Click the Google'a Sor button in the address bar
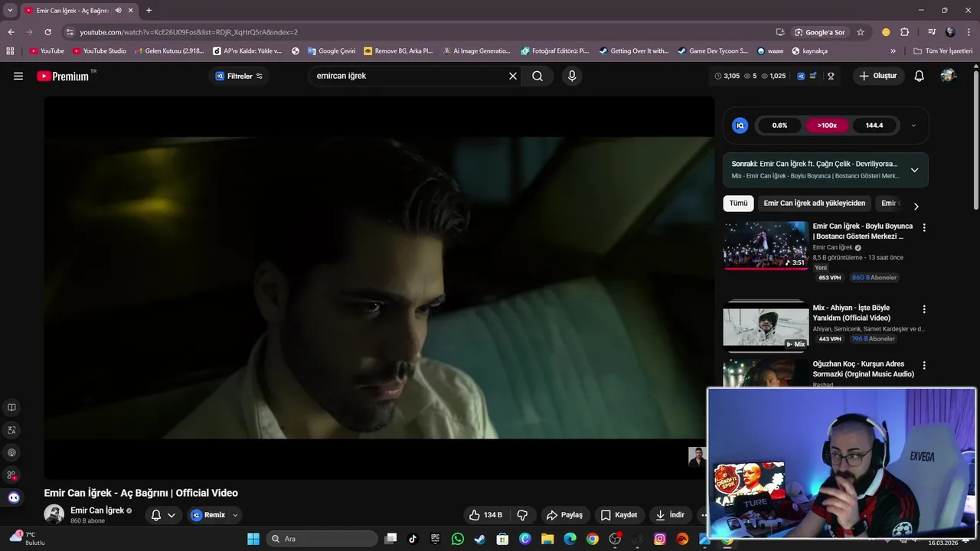Screen dimensions: 980x551 click(819, 32)
